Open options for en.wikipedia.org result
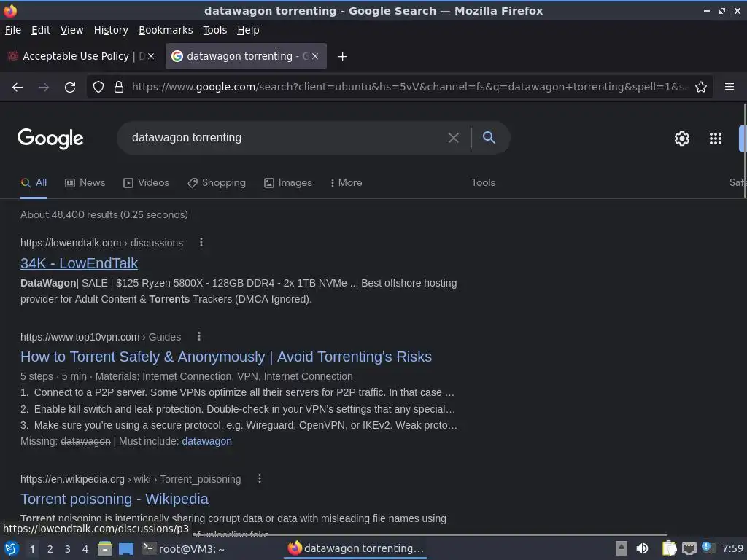747x560 pixels. coord(260,478)
